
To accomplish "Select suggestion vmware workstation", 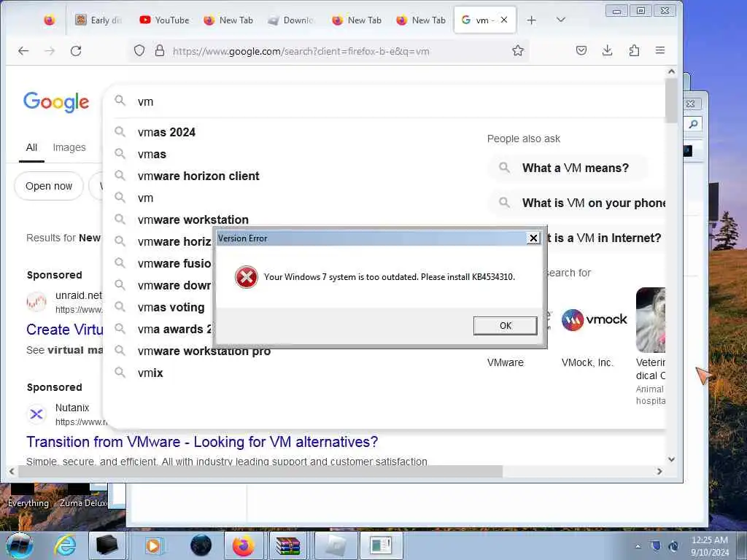I will [x=193, y=220].
